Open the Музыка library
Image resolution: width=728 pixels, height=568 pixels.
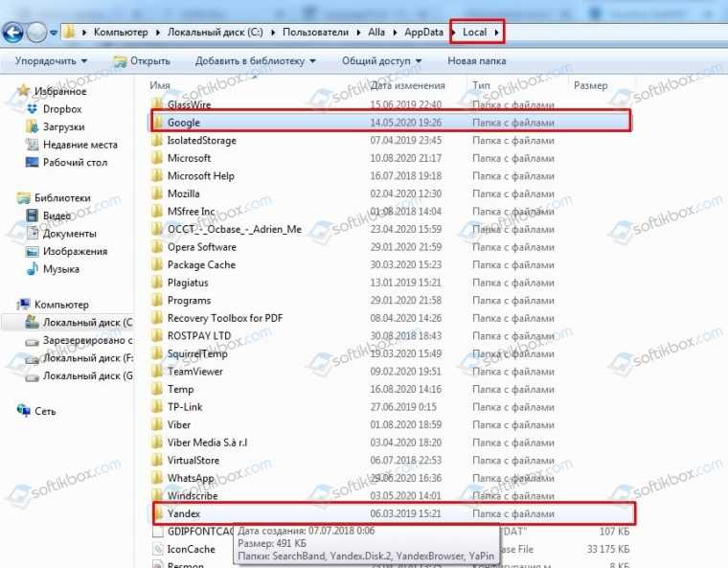pyautogui.click(x=61, y=269)
